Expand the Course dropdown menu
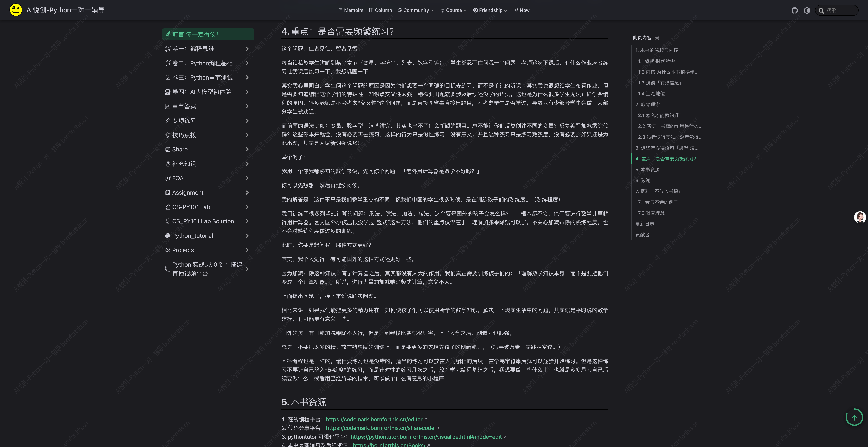Image resolution: width=868 pixels, height=447 pixels. click(453, 10)
